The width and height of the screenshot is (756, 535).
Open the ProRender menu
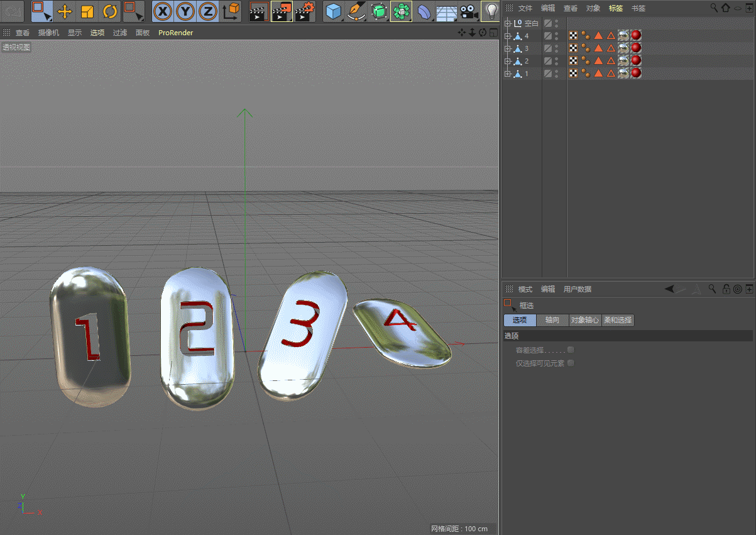point(176,33)
